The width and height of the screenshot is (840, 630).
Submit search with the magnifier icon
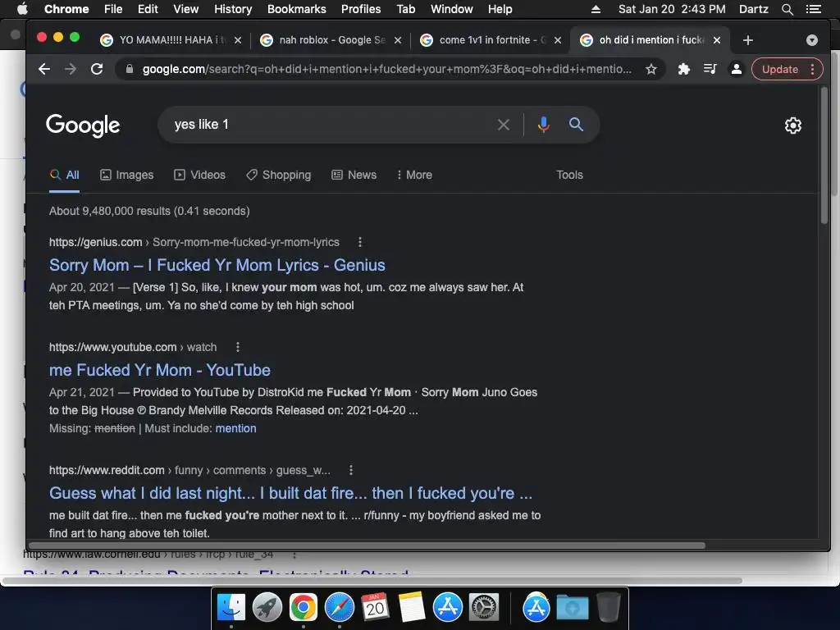pyautogui.click(x=576, y=125)
